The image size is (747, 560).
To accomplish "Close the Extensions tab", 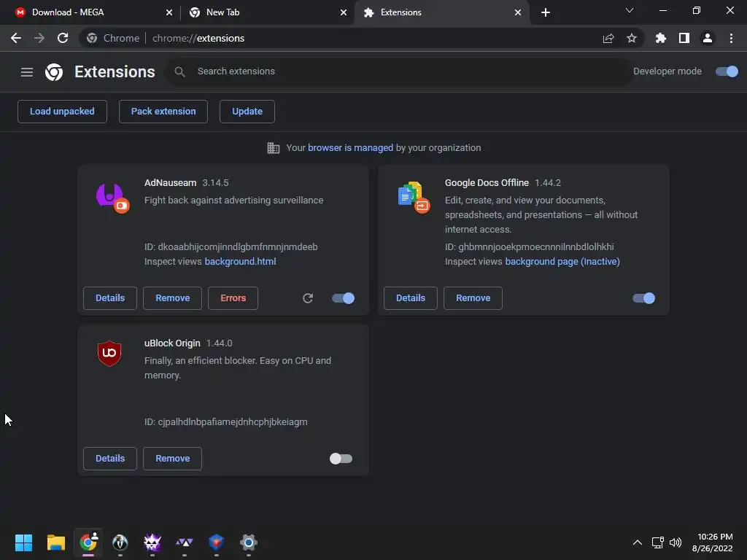I will coord(518,12).
